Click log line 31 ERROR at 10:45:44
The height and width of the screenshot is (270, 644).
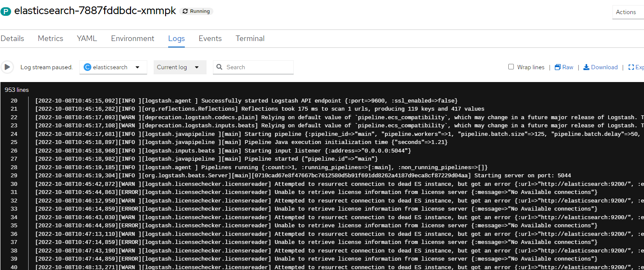coord(316,192)
